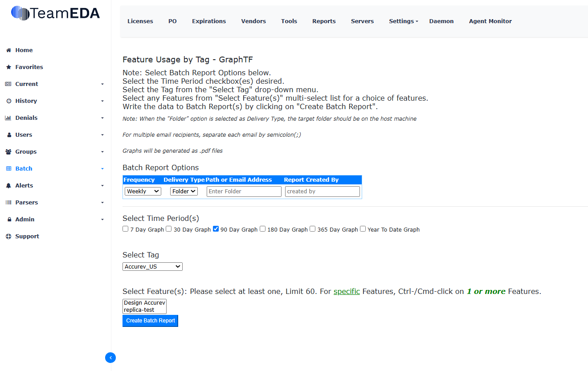This screenshot has height=371, width=588.
Task: Expand the Groups sidebar submenu arrow
Action: (102, 152)
